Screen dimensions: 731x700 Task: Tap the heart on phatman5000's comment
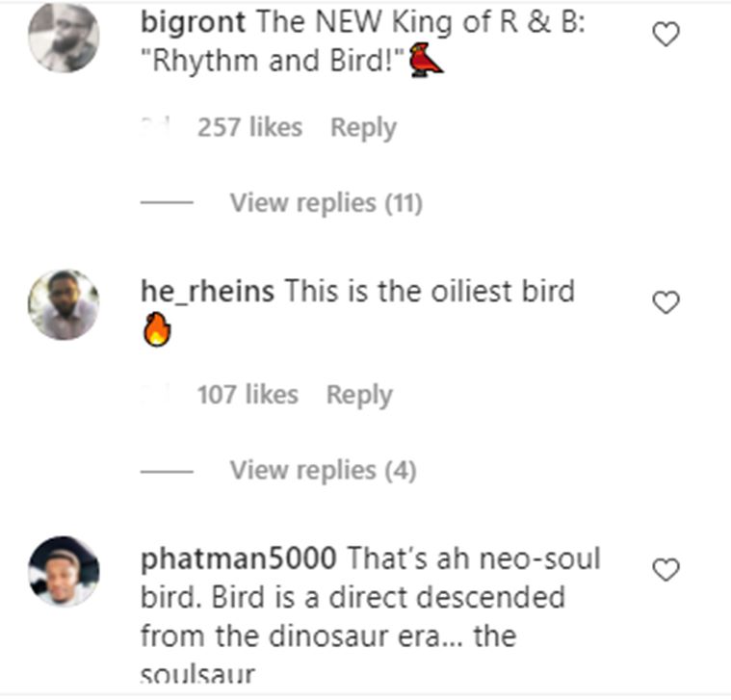coord(666,570)
